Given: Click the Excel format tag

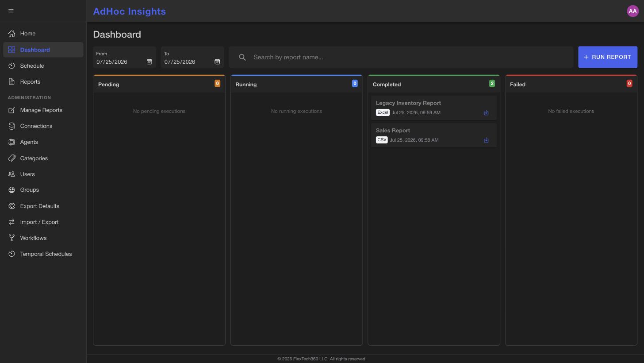Looking at the screenshot, I should pyautogui.click(x=383, y=112).
